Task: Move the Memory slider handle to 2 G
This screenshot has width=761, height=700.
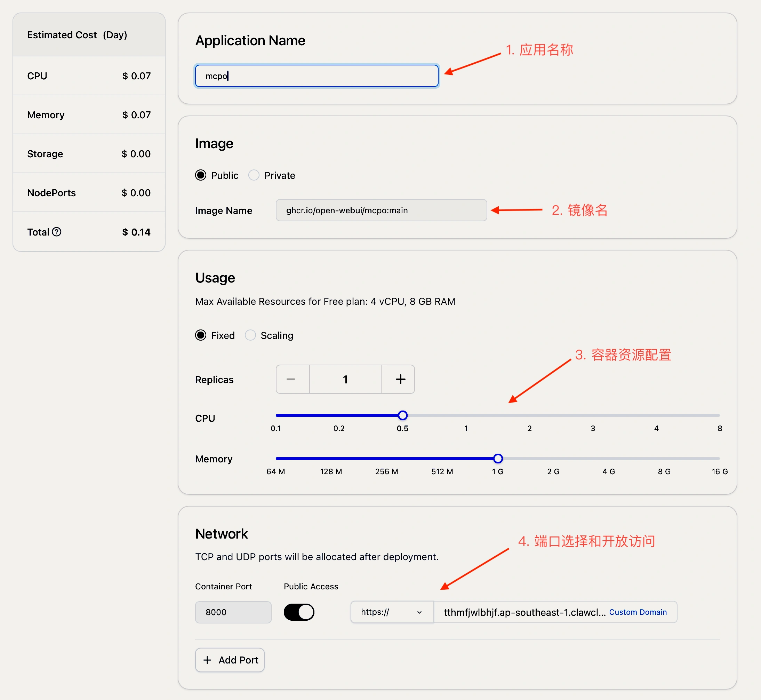Action: pos(553,458)
